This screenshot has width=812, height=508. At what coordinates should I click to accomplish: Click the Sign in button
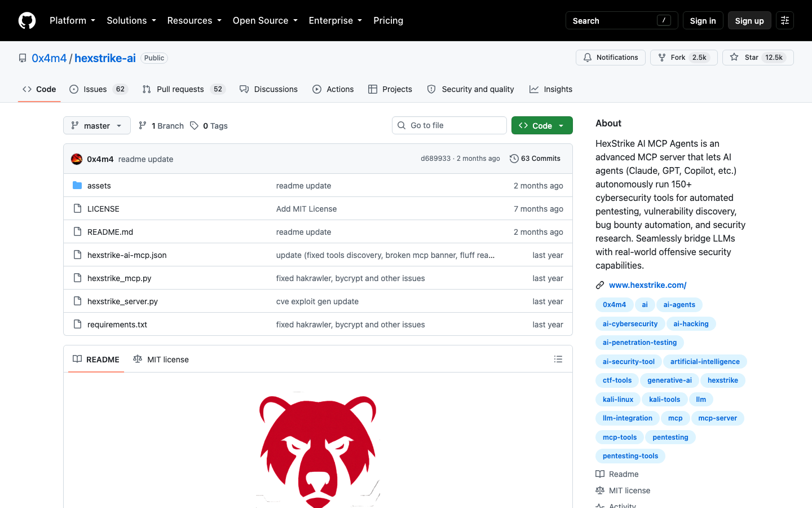(x=703, y=20)
